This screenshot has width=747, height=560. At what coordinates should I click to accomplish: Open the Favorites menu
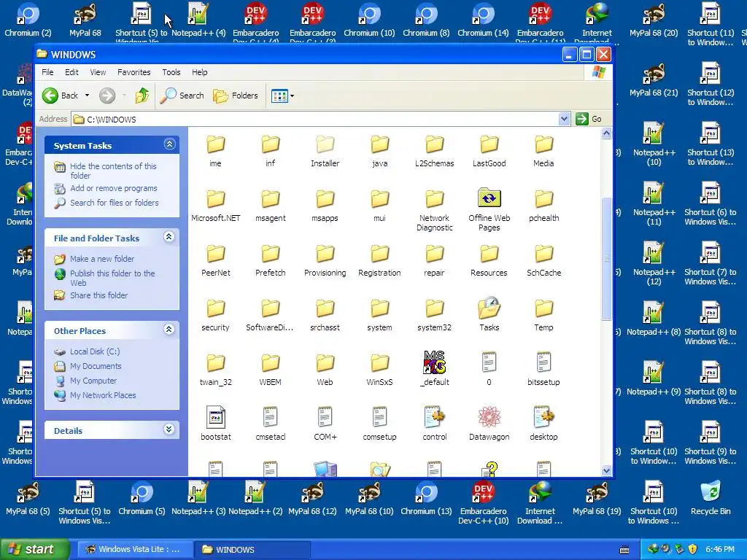click(134, 72)
